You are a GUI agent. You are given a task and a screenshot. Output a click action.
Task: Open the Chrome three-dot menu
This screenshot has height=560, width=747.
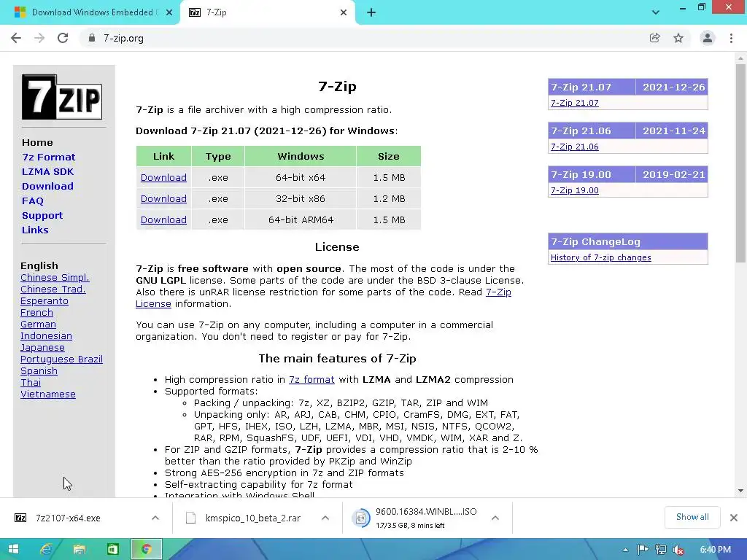point(731,38)
